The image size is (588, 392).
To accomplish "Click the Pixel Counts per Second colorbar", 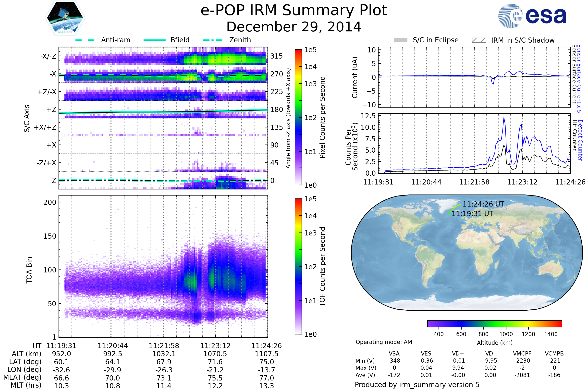I will point(298,117).
